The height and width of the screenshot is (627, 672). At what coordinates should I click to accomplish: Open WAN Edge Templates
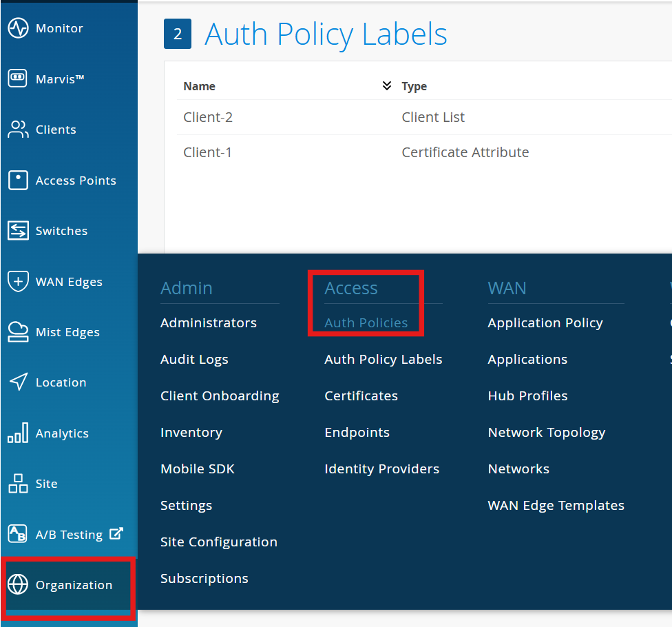[x=556, y=505]
